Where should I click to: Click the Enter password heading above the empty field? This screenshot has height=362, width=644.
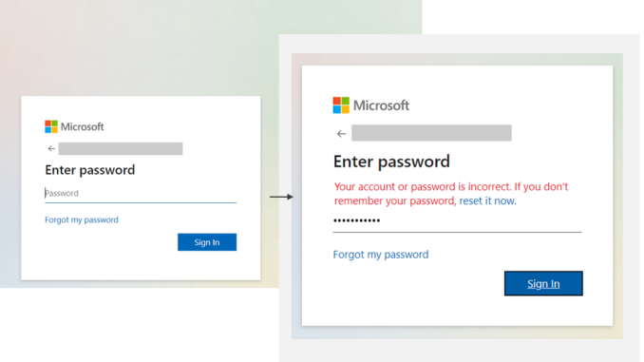pos(90,170)
